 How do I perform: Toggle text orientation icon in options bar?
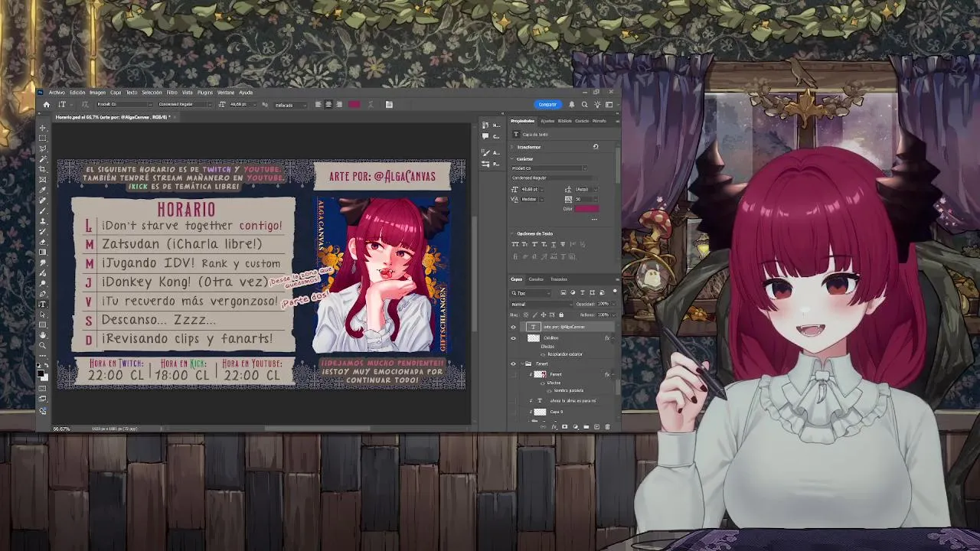(x=85, y=105)
